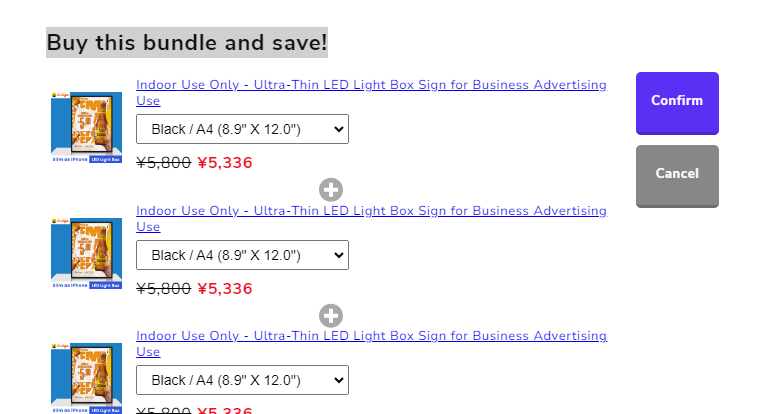Expand the second product's Black / A4 dropdown
This screenshot has height=414, width=776.
[x=242, y=255]
